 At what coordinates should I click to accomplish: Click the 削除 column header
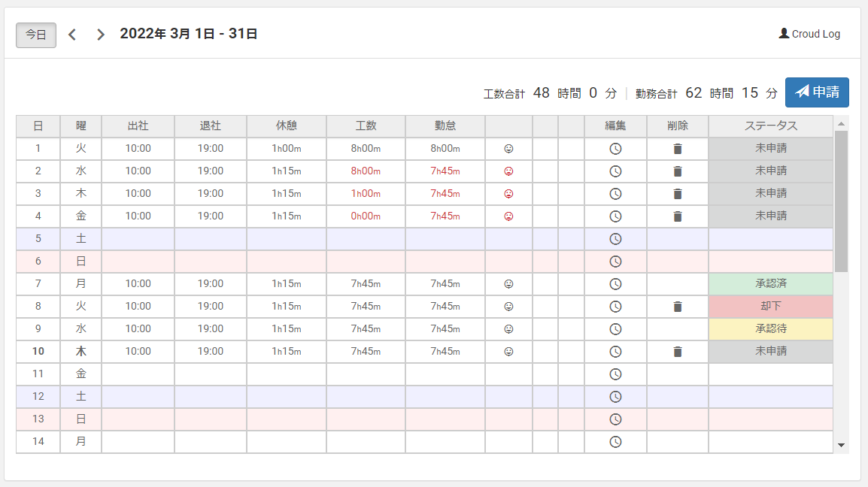tap(678, 126)
